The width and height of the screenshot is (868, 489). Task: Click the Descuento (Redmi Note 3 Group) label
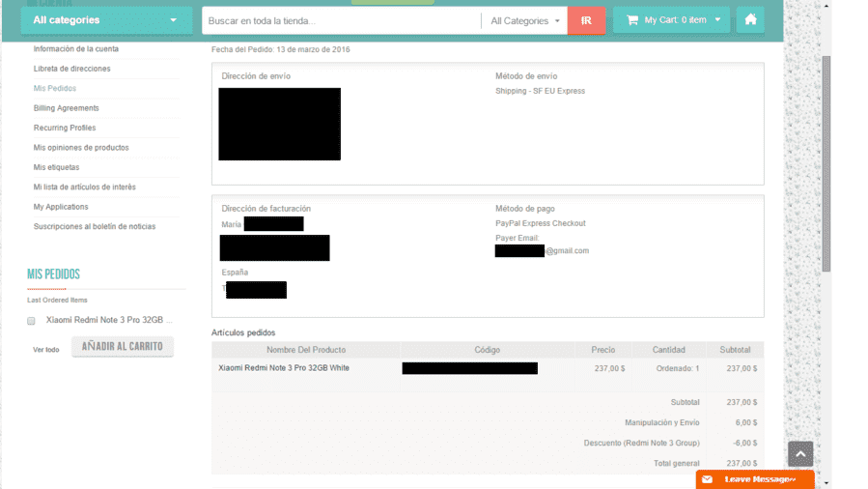pos(642,443)
